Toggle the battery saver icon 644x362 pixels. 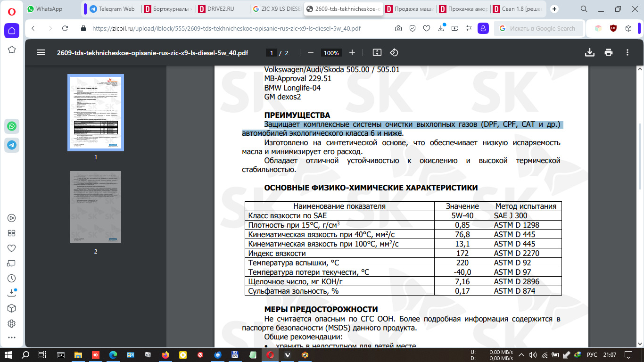tap(454, 28)
